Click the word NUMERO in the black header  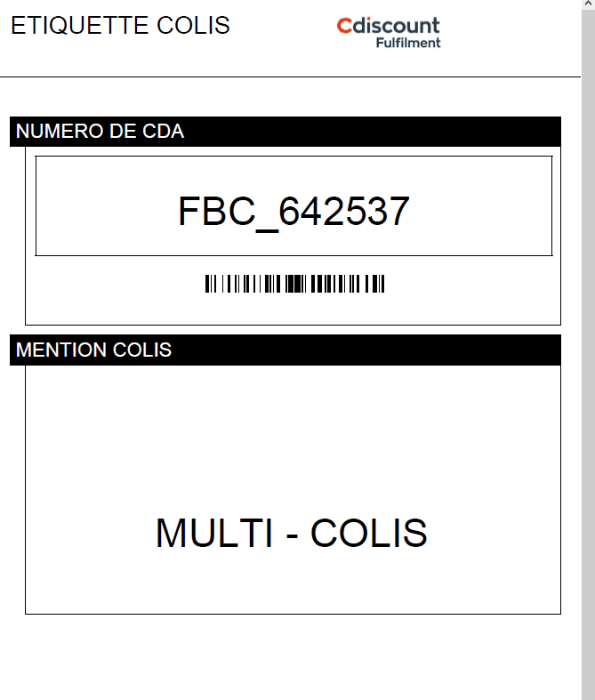[60, 132]
